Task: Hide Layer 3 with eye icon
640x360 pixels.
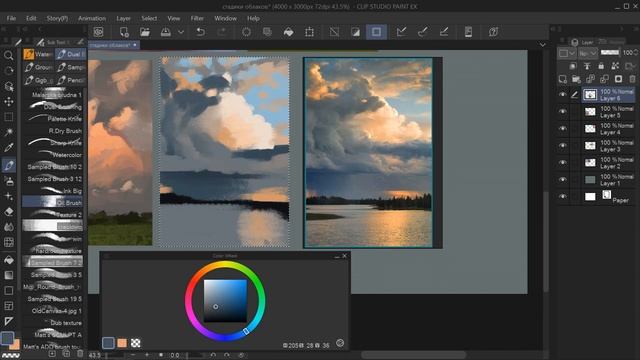Action: point(562,146)
